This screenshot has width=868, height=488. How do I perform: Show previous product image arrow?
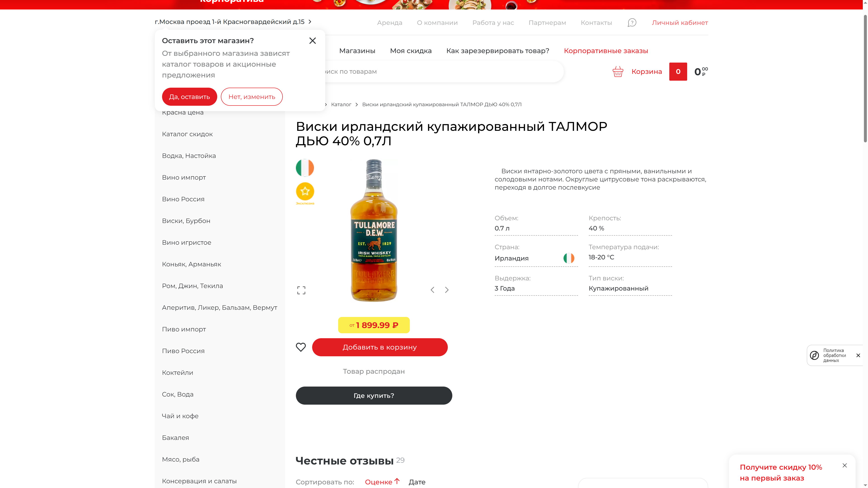coord(432,290)
